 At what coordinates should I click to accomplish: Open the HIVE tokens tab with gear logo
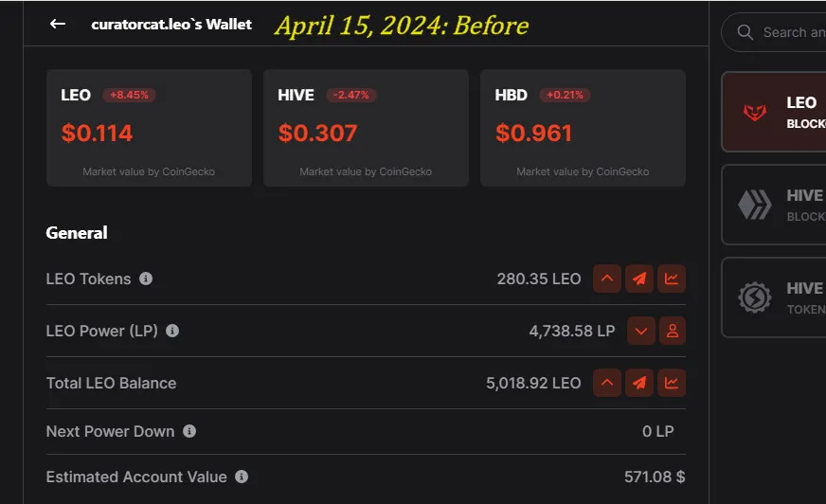[x=774, y=297]
